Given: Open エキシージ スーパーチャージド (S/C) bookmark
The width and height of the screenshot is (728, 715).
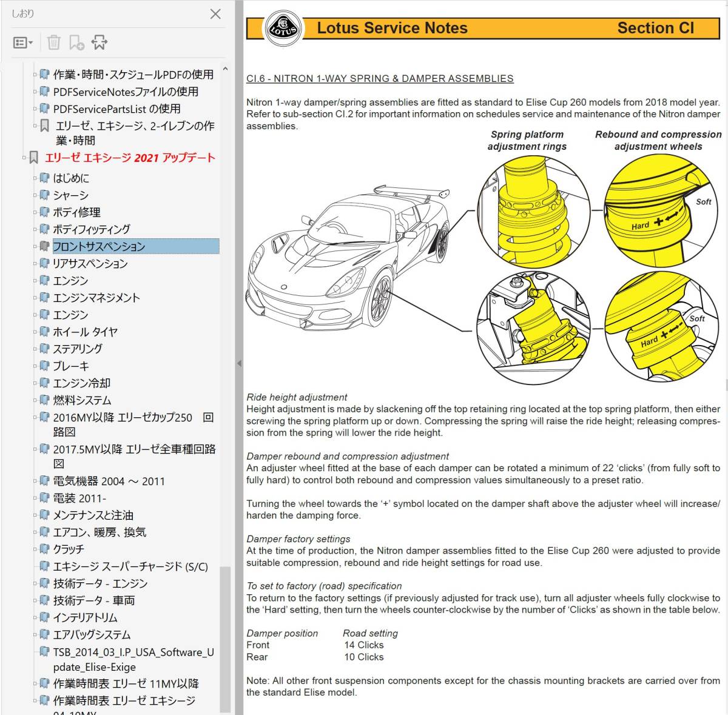Looking at the screenshot, I should (130, 566).
